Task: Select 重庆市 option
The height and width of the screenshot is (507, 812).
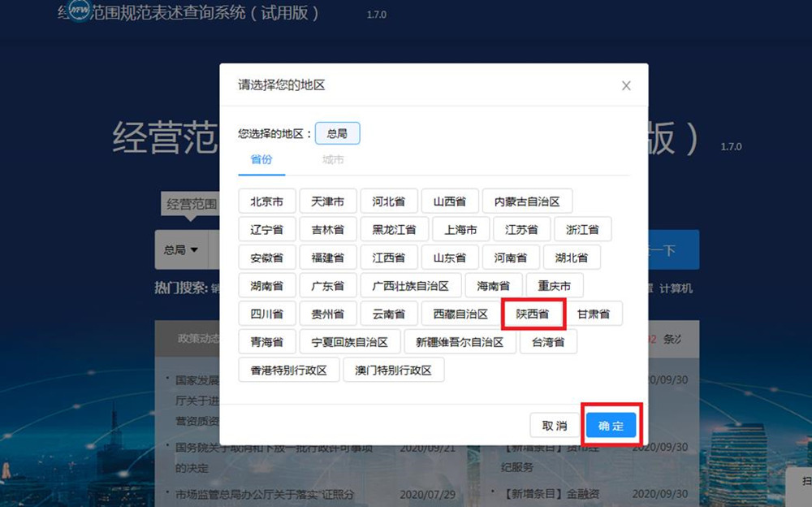Action: 555,286
